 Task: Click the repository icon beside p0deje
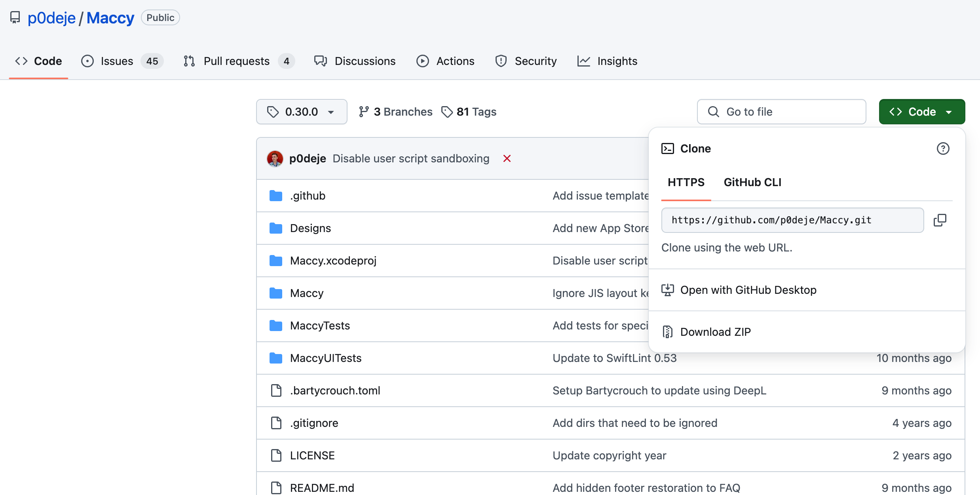(15, 18)
